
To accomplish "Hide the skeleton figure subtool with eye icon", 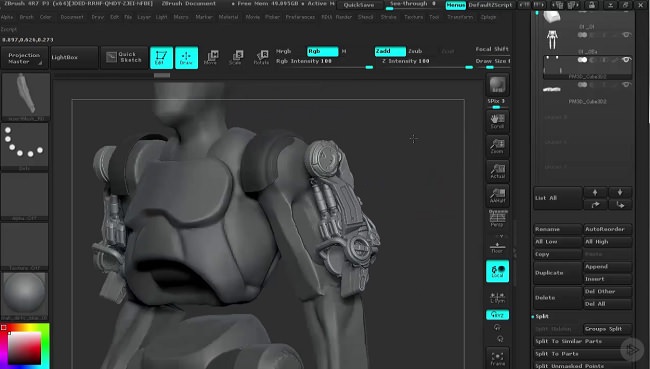I will [626, 35].
